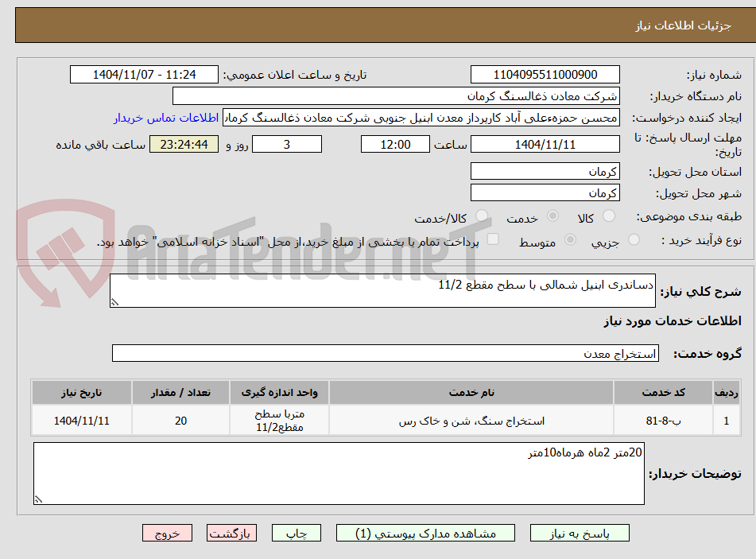The width and height of the screenshot is (756, 559).
Task: Click the heading اطلاعات خدمات مورد نیاز
Action: pos(673,321)
